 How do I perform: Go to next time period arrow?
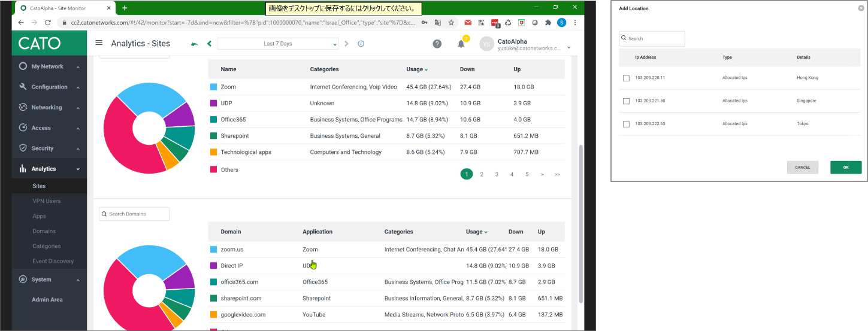[x=346, y=44]
